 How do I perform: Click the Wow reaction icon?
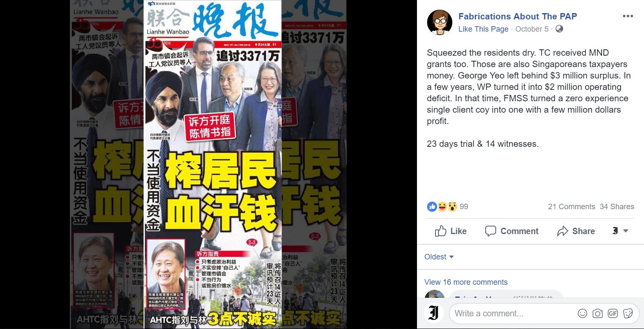click(452, 207)
